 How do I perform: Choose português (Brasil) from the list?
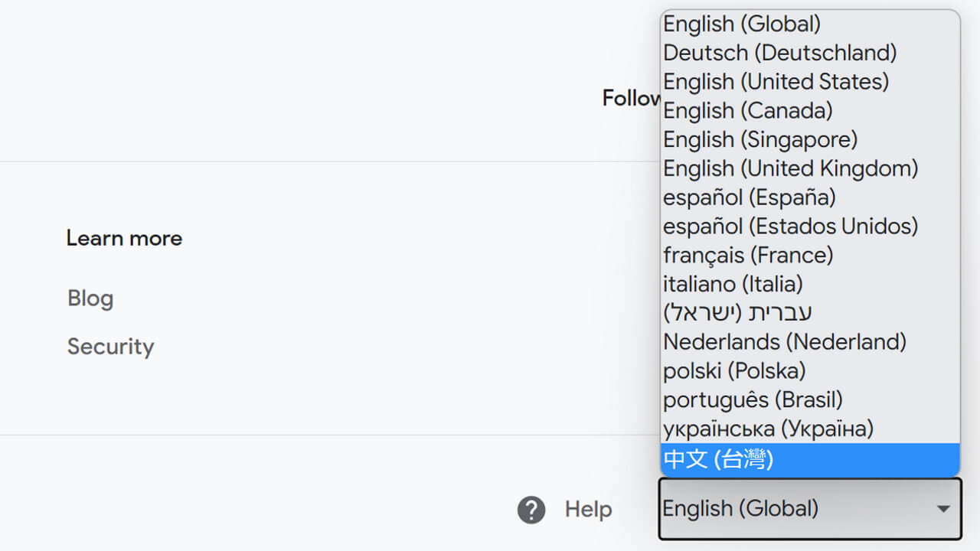pyautogui.click(x=753, y=399)
